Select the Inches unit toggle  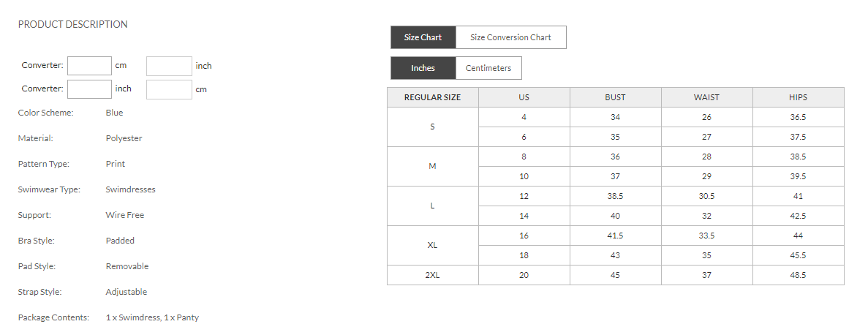coord(423,68)
